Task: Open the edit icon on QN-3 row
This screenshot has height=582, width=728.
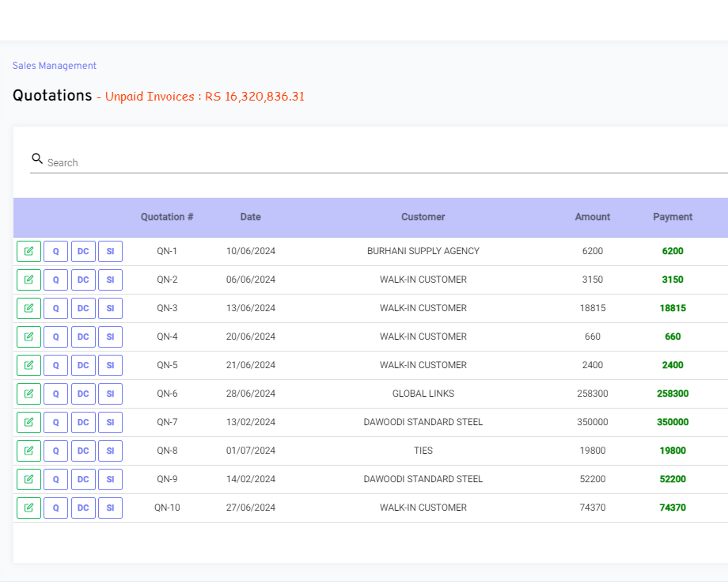Action: coord(28,308)
